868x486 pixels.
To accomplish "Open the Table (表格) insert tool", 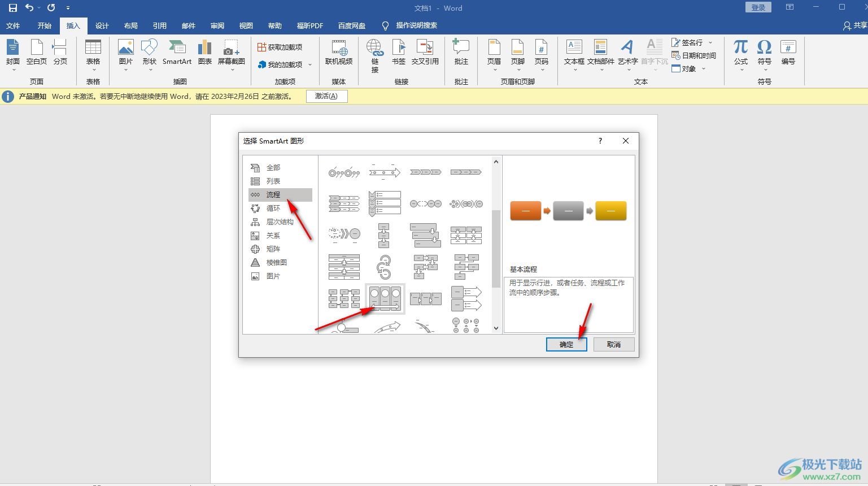I will (x=93, y=55).
